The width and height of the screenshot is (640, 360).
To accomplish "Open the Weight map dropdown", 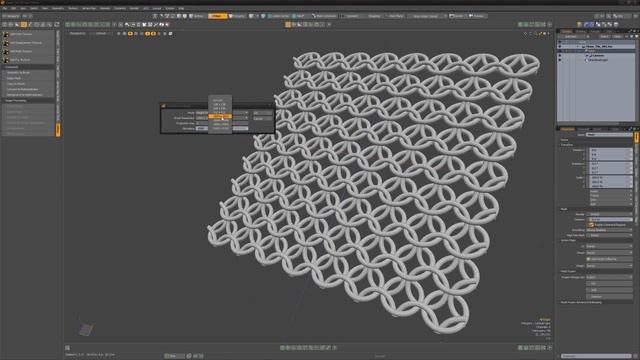I will click(x=609, y=265).
